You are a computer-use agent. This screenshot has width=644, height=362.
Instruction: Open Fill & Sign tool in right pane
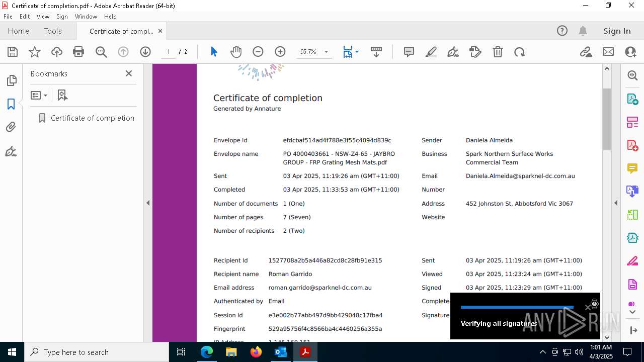pos(632,261)
